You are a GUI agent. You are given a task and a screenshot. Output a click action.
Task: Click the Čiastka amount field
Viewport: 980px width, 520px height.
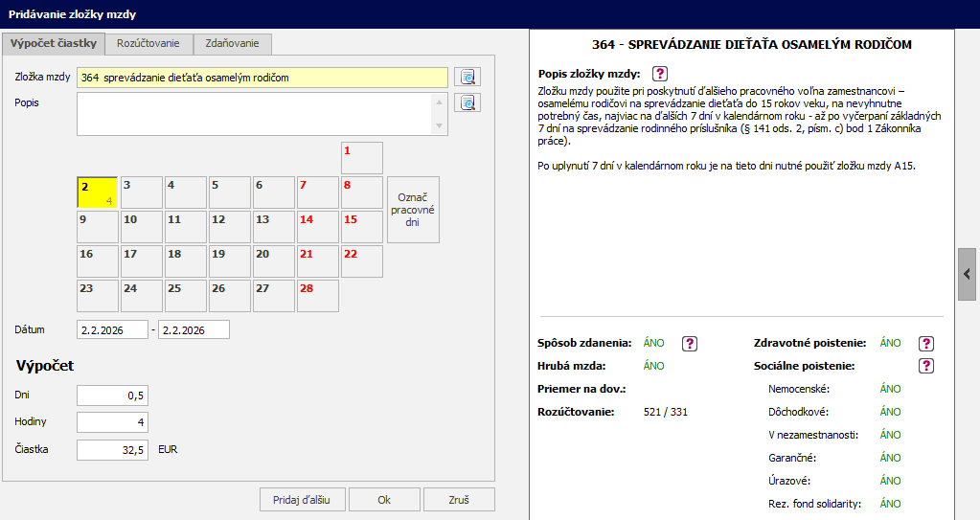click(x=112, y=449)
